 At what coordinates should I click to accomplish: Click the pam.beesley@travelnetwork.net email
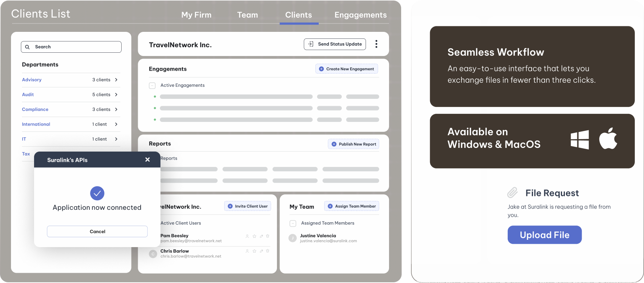(191, 241)
